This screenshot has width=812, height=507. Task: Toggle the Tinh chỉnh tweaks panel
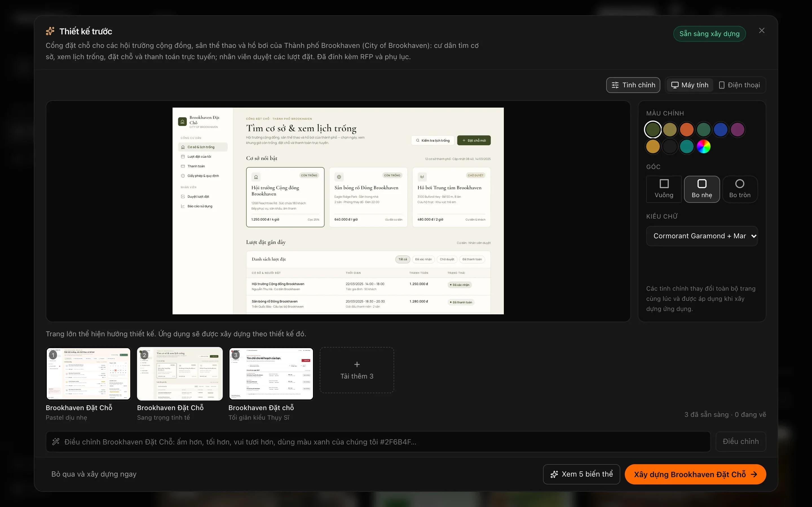click(x=633, y=85)
